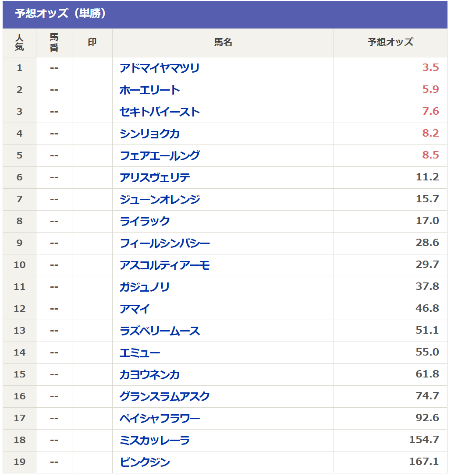Open the ピンクジン horse page
This screenshot has height=476, width=451.
click(145, 462)
